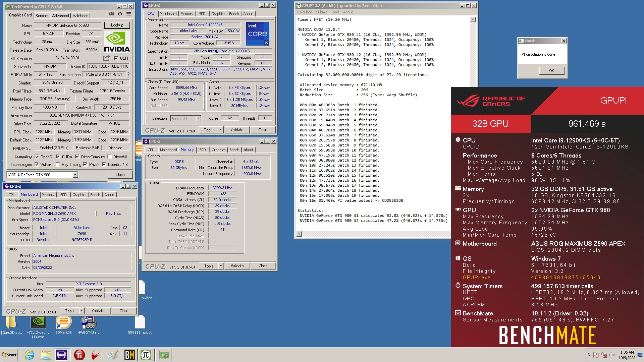Click OK in the Finish dialog

tap(551, 71)
